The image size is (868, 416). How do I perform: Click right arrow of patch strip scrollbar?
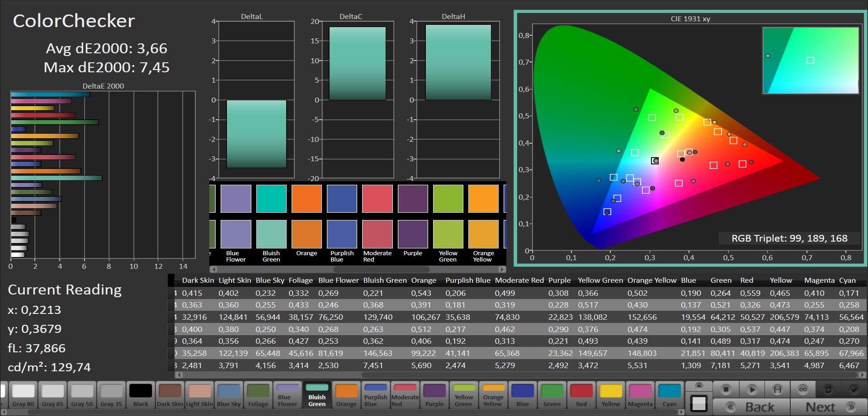tap(681, 412)
